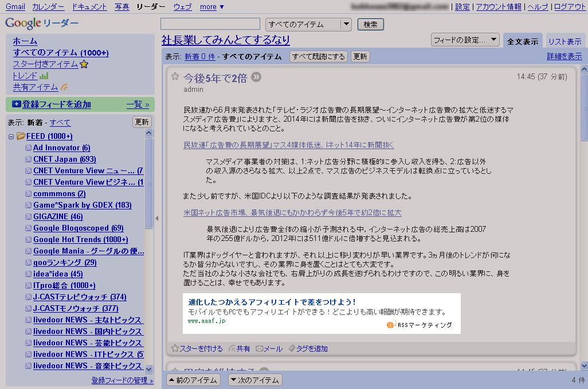The height and width of the screenshot is (389, 588).
Task: Click feed icon beside commmons
Action: pos(28,194)
